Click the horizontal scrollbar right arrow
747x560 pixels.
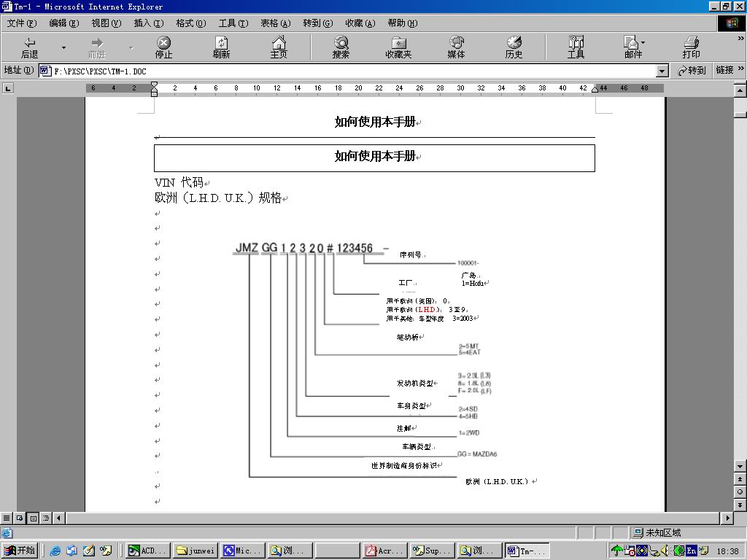pos(727,518)
